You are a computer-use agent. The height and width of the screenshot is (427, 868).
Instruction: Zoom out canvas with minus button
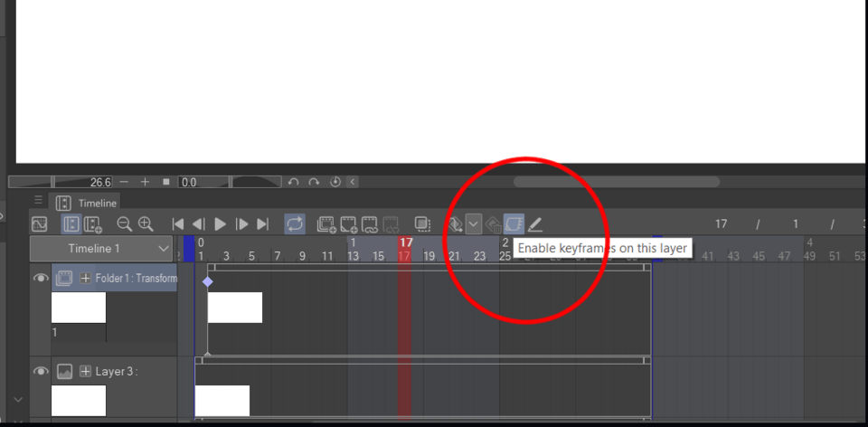coord(124,182)
